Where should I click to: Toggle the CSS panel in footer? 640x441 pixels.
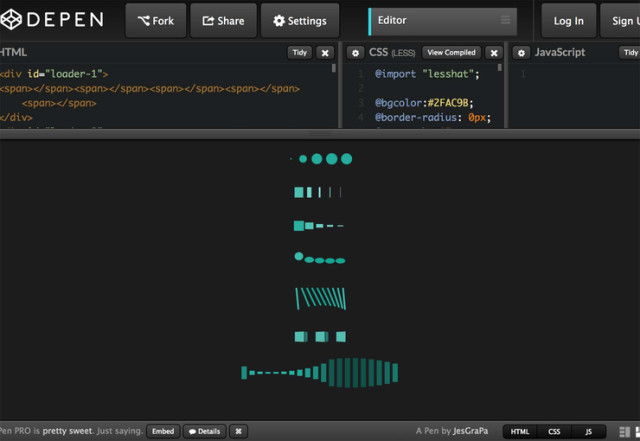pyautogui.click(x=554, y=431)
